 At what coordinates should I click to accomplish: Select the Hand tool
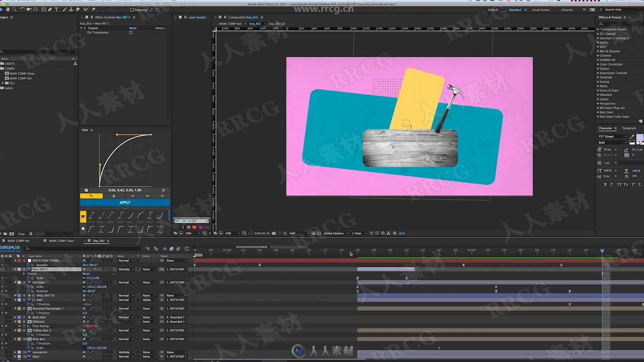tap(8, 9)
